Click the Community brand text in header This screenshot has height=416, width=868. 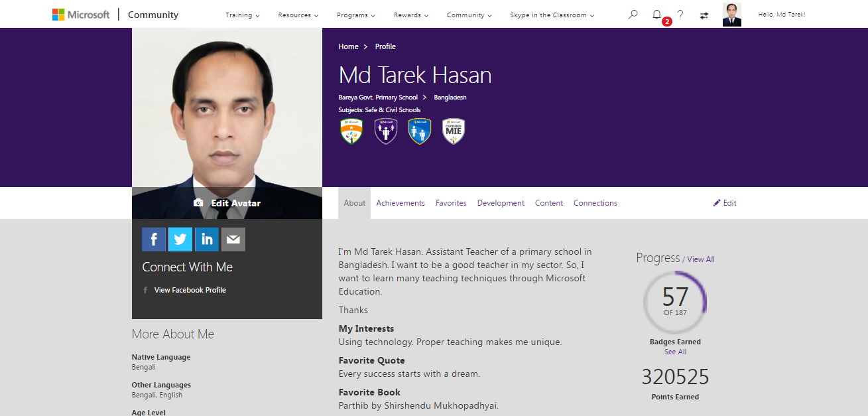point(153,15)
